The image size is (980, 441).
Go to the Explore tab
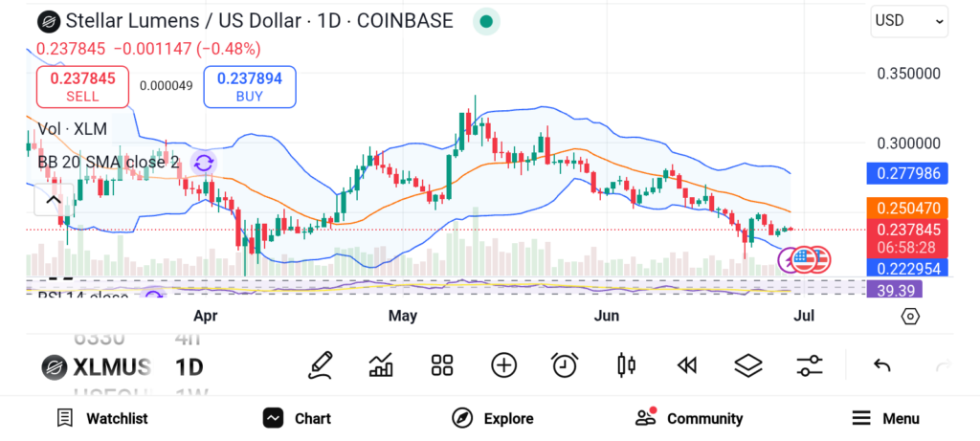[493, 418]
